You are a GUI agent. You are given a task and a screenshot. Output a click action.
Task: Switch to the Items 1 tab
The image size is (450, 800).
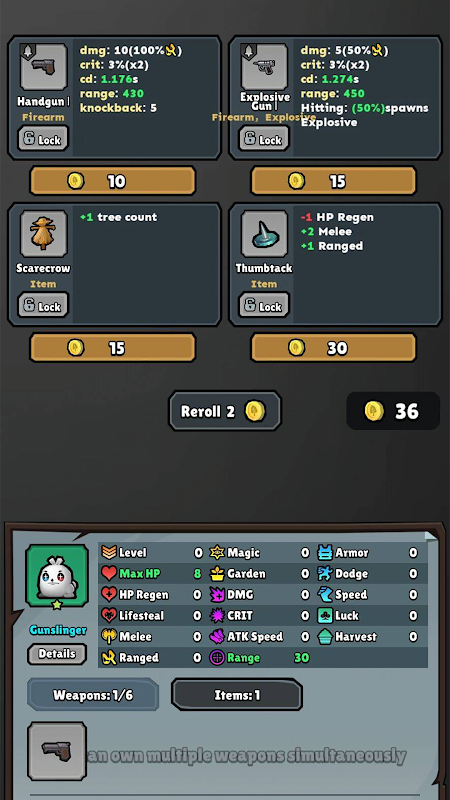pyautogui.click(x=237, y=694)
